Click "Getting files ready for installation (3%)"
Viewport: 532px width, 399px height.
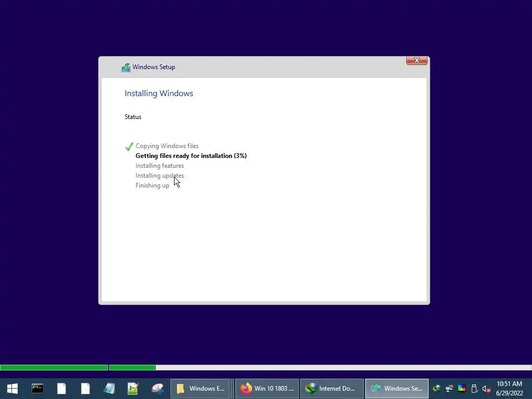coord(191,156)
